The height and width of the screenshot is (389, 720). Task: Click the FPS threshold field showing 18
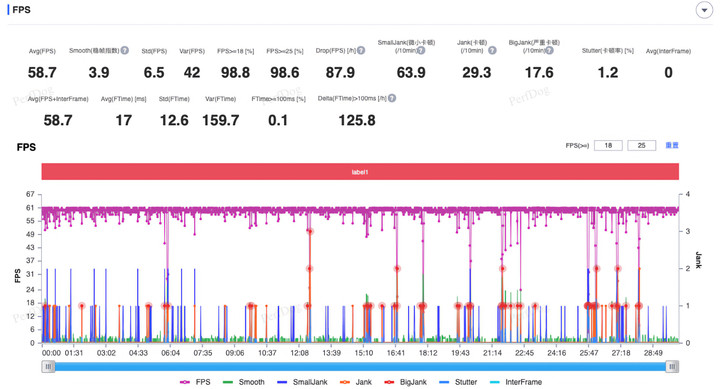608,146
